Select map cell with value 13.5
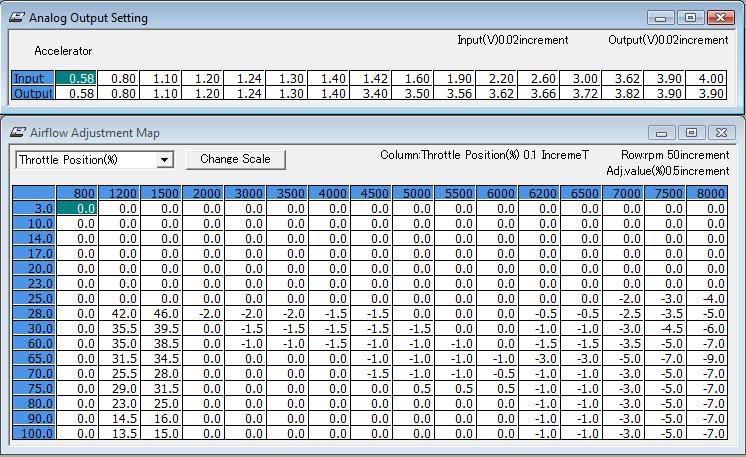746x457 pixels. click(x=119, y=433)
